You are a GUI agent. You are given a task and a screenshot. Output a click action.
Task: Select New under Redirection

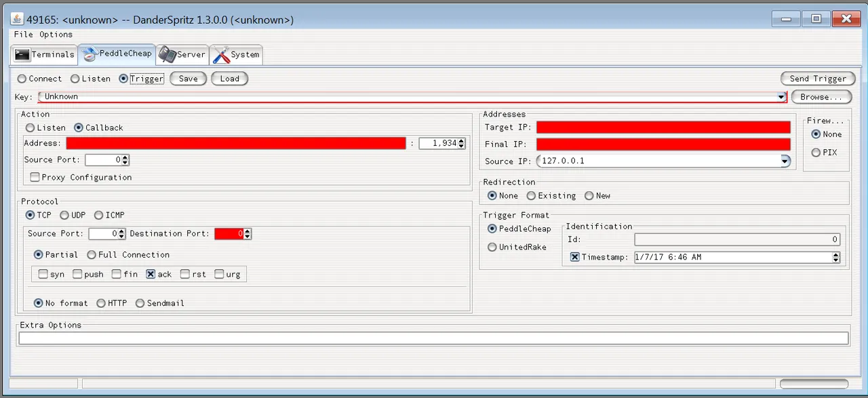tap(589, 195)
